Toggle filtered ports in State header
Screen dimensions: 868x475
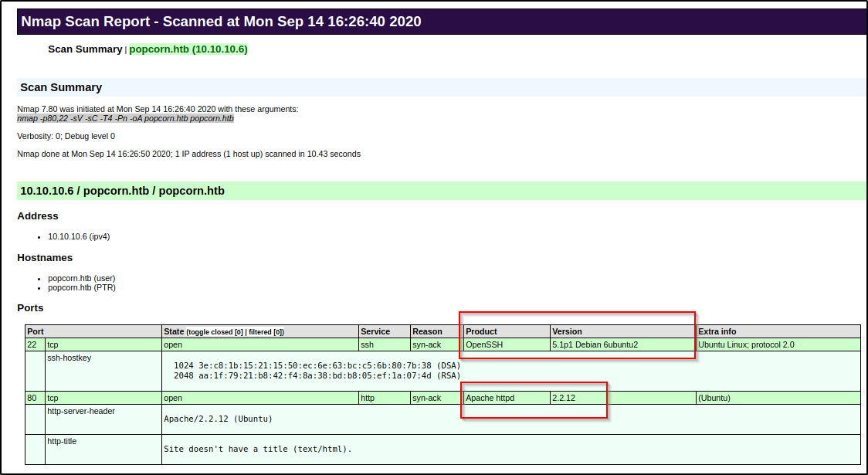point(266,332)
